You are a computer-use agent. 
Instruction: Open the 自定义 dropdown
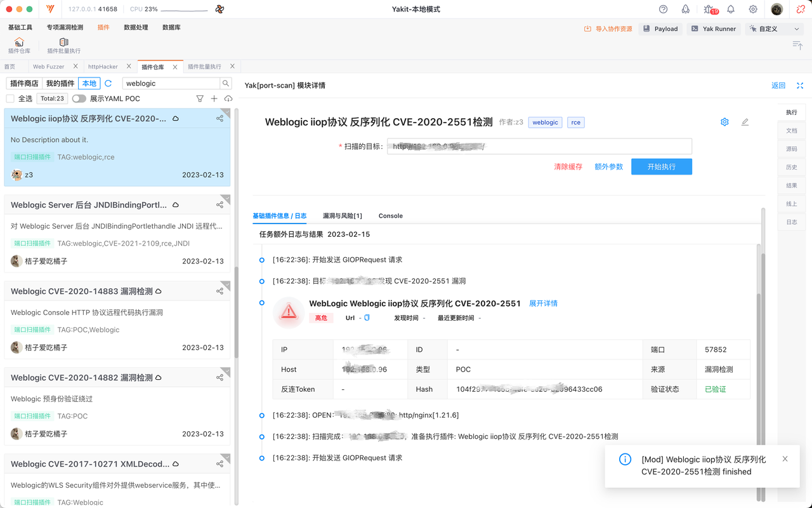[775, 29]
